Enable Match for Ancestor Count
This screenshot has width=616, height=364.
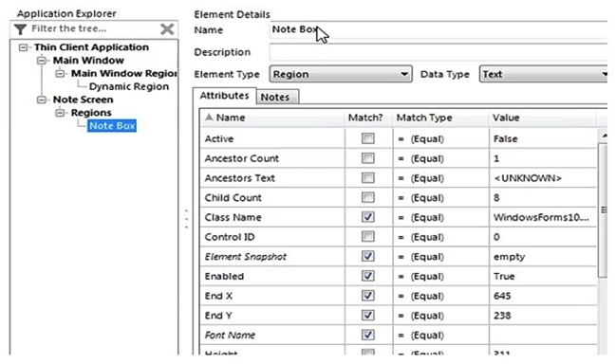(x=368, y=158)
